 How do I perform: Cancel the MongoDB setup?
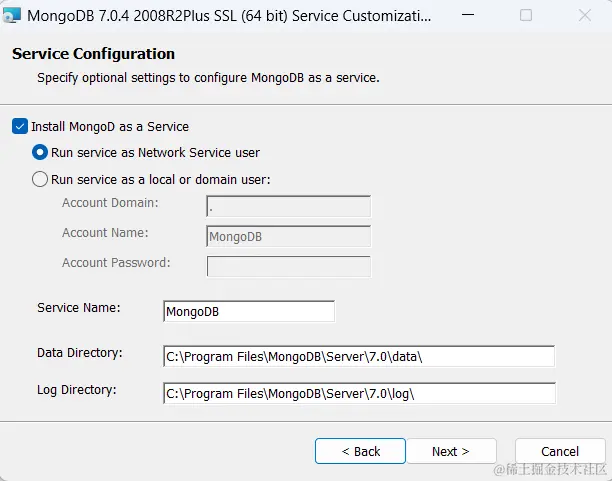(560, 451)
